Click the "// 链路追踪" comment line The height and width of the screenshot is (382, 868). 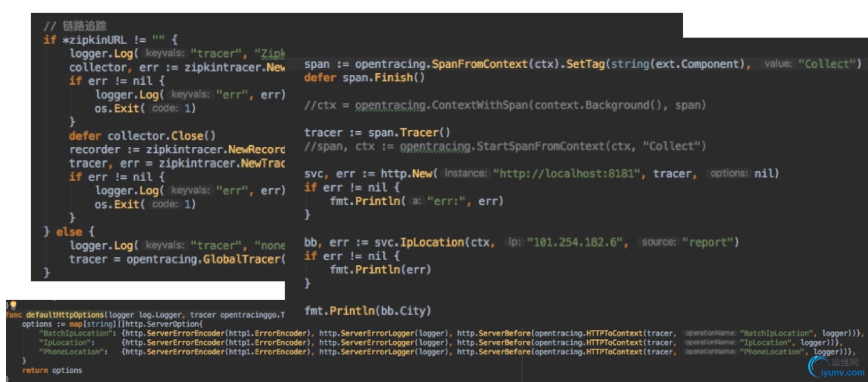[75, 26]
